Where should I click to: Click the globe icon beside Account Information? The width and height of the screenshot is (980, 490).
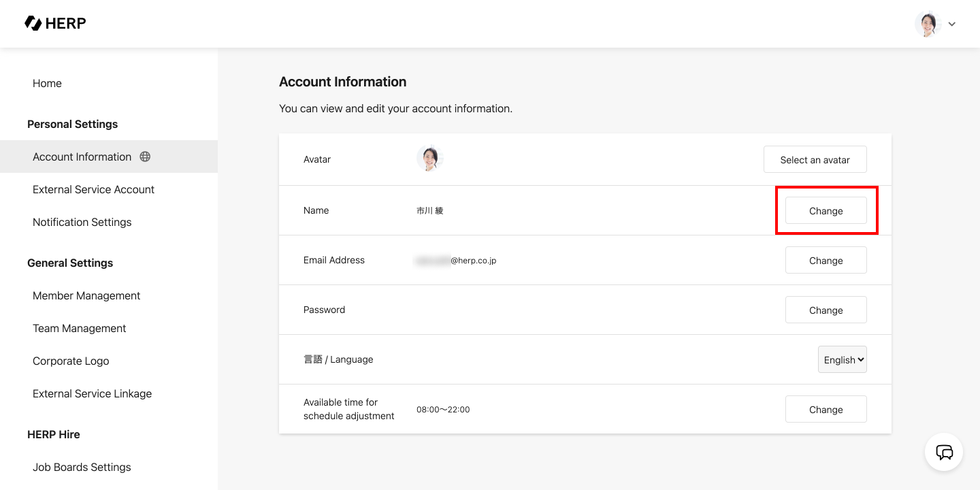[145, 157]
